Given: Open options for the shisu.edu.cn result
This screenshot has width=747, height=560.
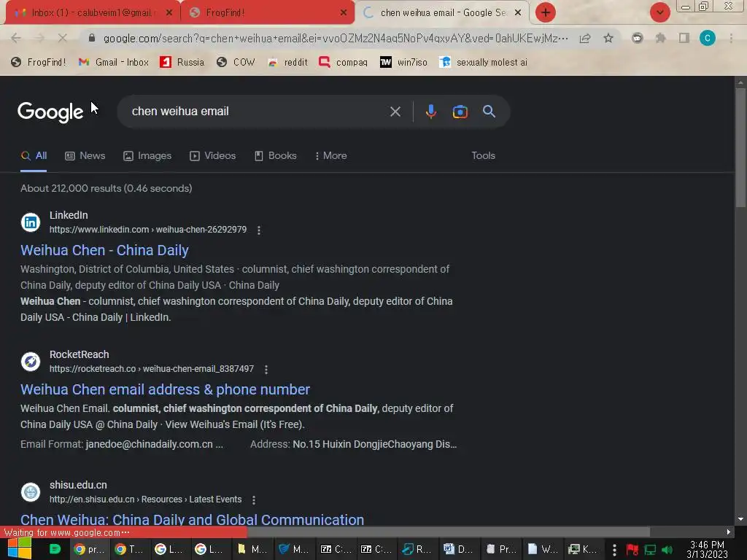Looking at the screenshot, I should click(x=254, y=500).
